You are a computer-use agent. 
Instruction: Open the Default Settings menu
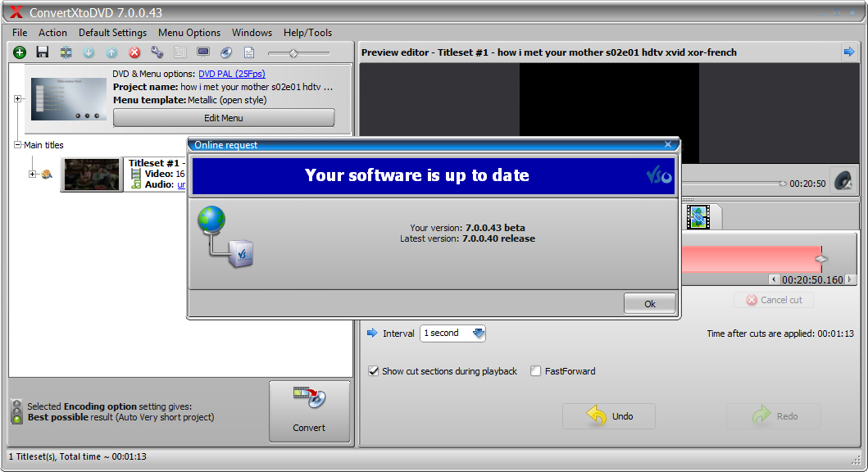coord(112,33)
